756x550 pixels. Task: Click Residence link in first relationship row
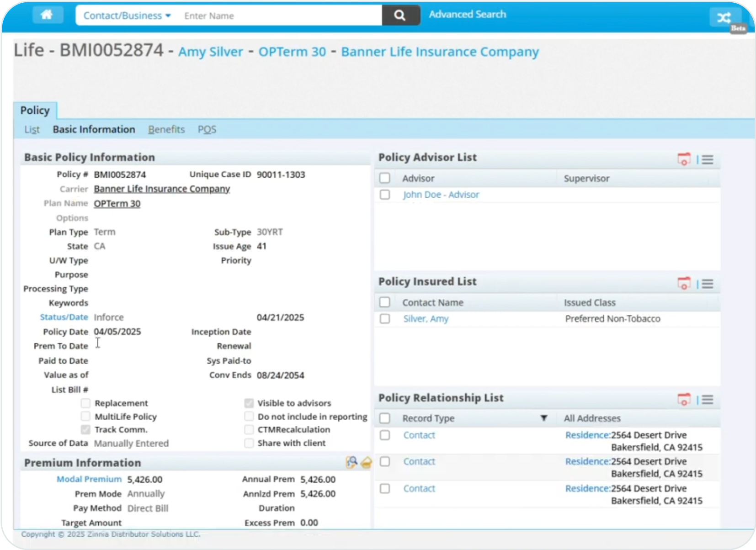587,435
